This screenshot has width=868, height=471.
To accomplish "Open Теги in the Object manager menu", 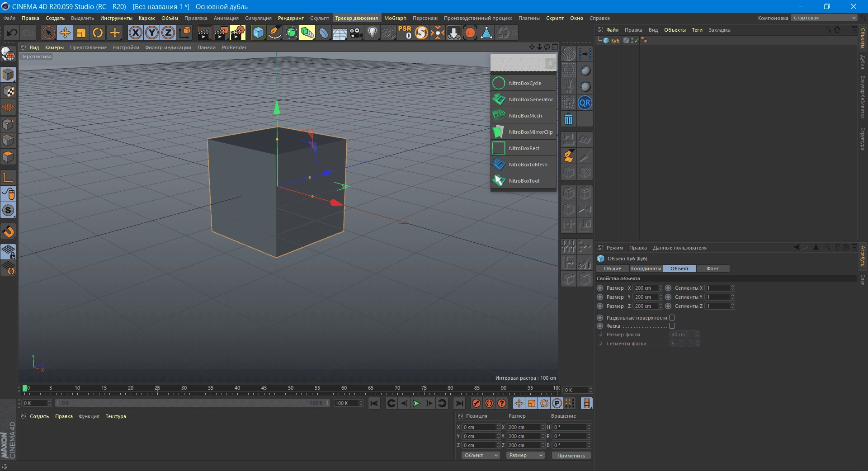I will pyautogui.click(x=697, y=30).
